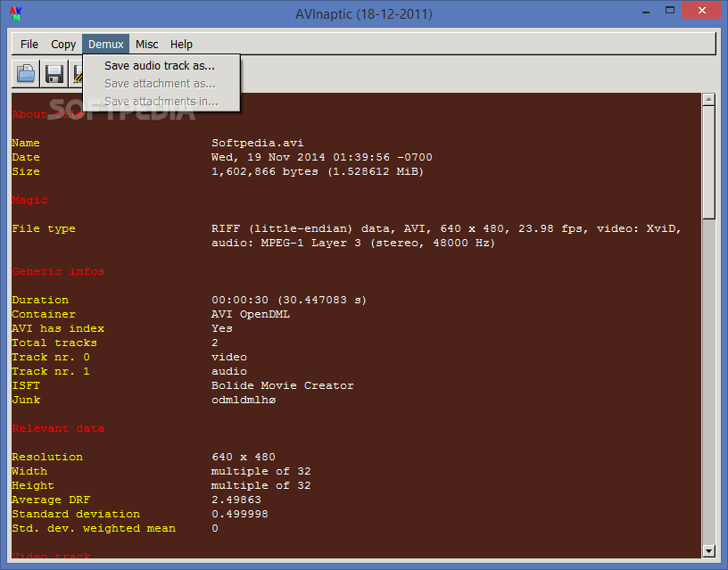The image size is (728, 570).
Task: Click the ISFT value Bolide Movie Creator
Action: [x=282, y=385]
